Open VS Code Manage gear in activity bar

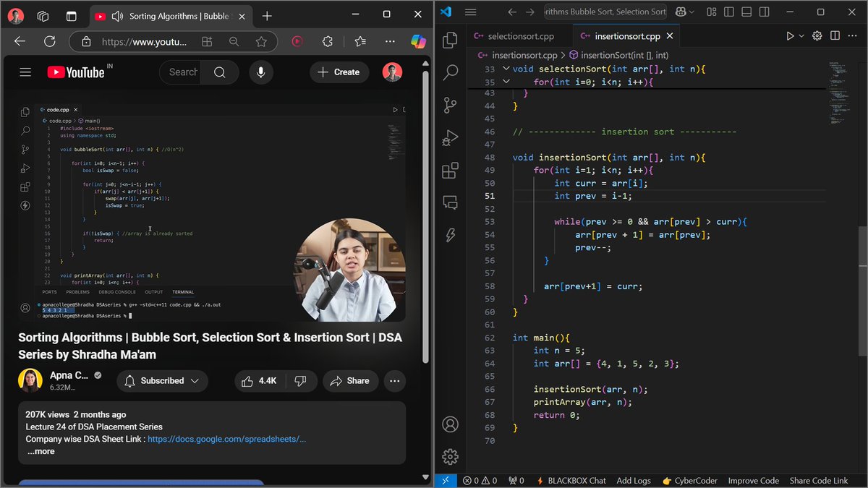(x=450, y=456)
